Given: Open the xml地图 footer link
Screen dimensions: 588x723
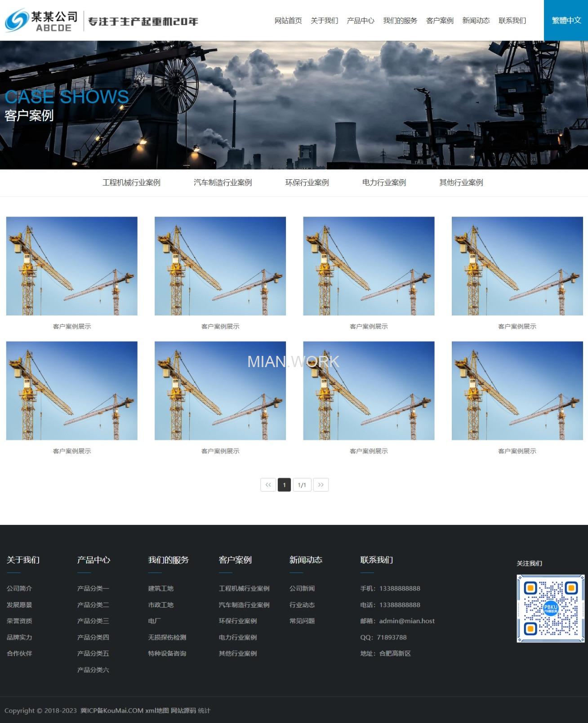Looking at the screenshot, I should [x=157, y=710].
